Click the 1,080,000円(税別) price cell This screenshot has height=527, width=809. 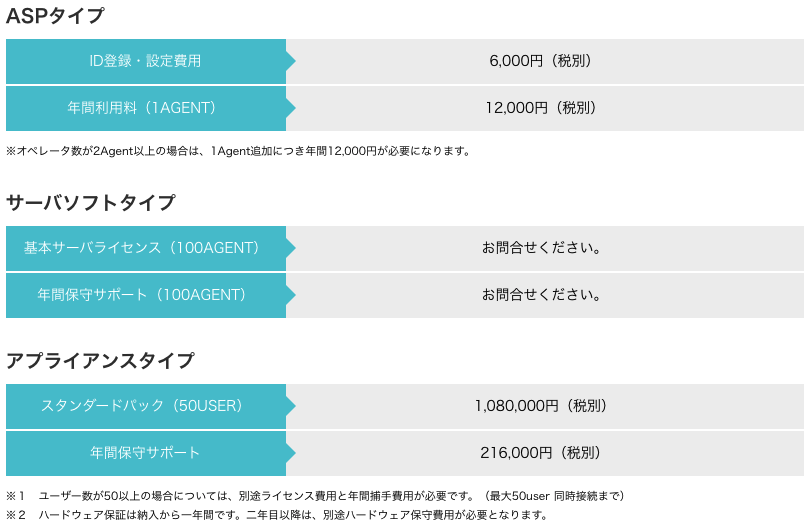[x=545, y=406]
